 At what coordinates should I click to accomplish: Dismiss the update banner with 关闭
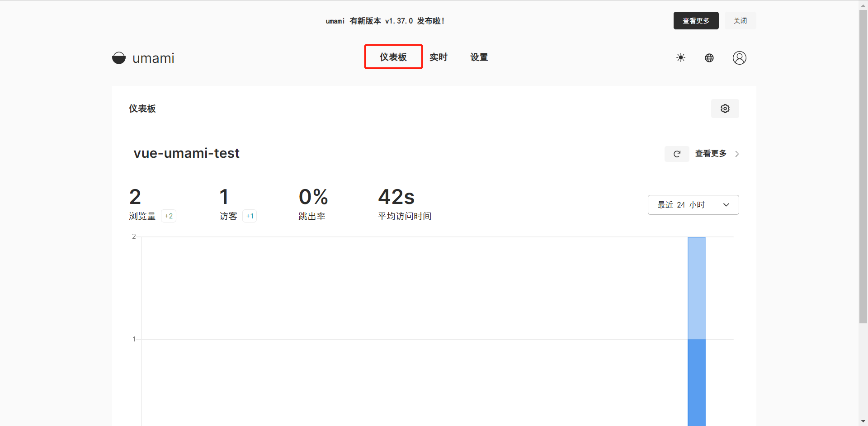(x=741, y=21)
